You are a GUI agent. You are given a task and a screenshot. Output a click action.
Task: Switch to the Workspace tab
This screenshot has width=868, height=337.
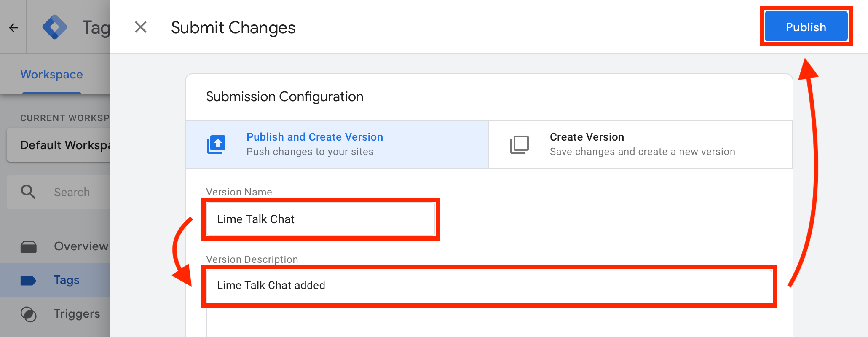pos(51,75)
